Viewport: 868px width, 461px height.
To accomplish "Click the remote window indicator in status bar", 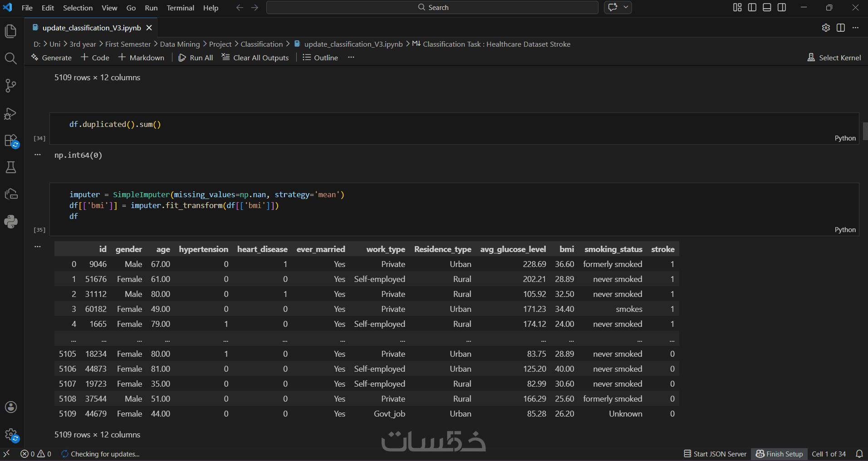I will (x=6, y=454).
